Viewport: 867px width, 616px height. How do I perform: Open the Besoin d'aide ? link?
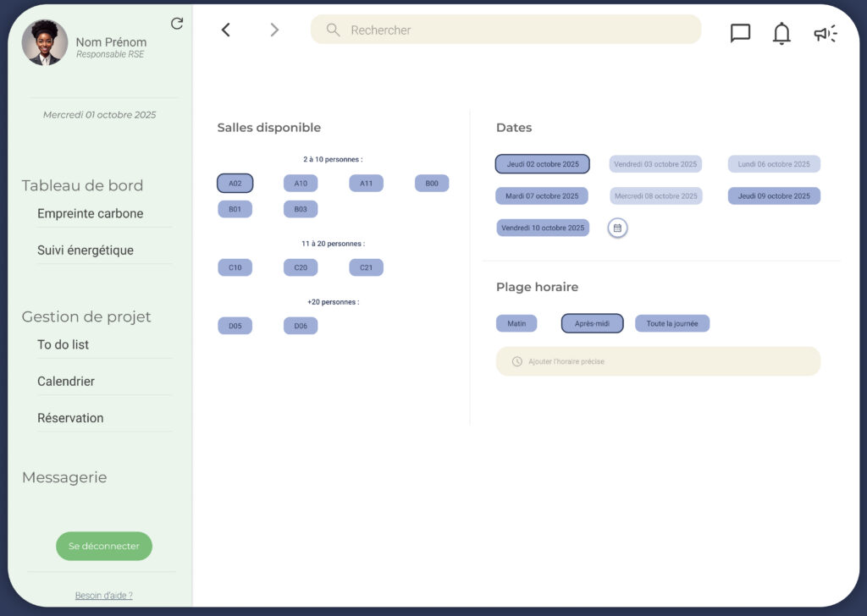(x=103, y=596)
